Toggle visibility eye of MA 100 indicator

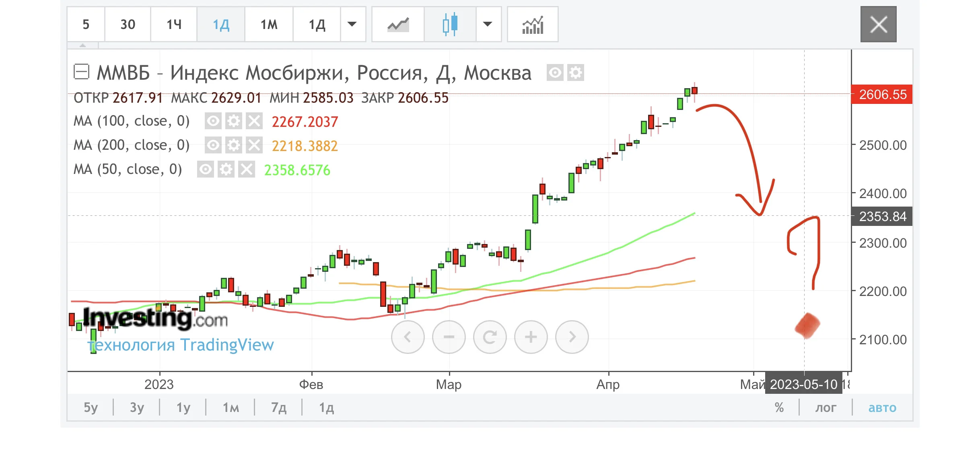213,121
